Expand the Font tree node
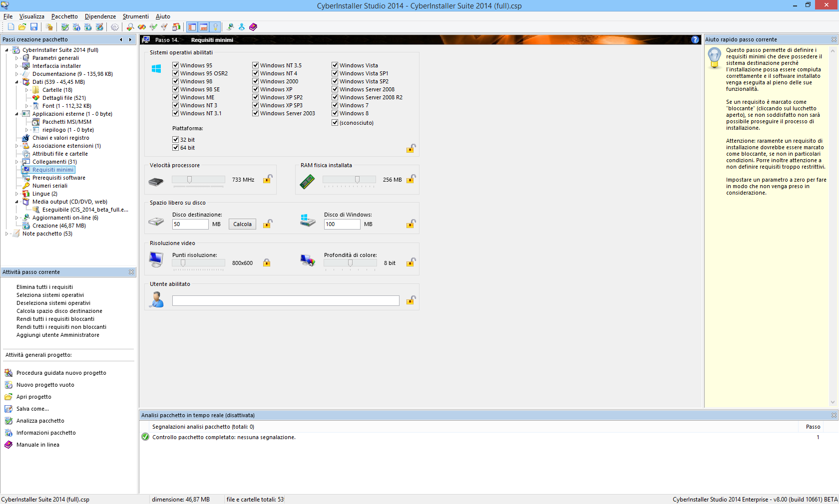Image resolution: width=839 pixels, height=504 pixels. point(26,106)
